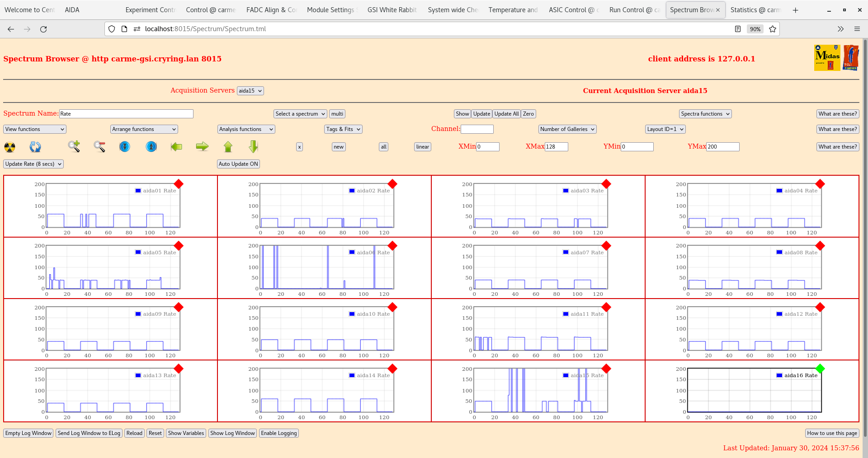The height and width of the screenshot is (458, 868).
Task: Click the green down arrow icon
Action: tap(253, 147)
